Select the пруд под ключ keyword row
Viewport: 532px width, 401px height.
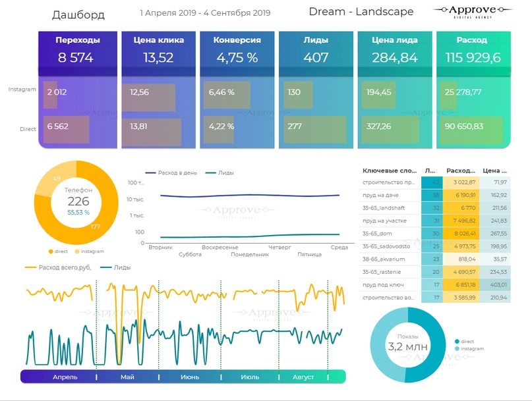pos(434,284)
